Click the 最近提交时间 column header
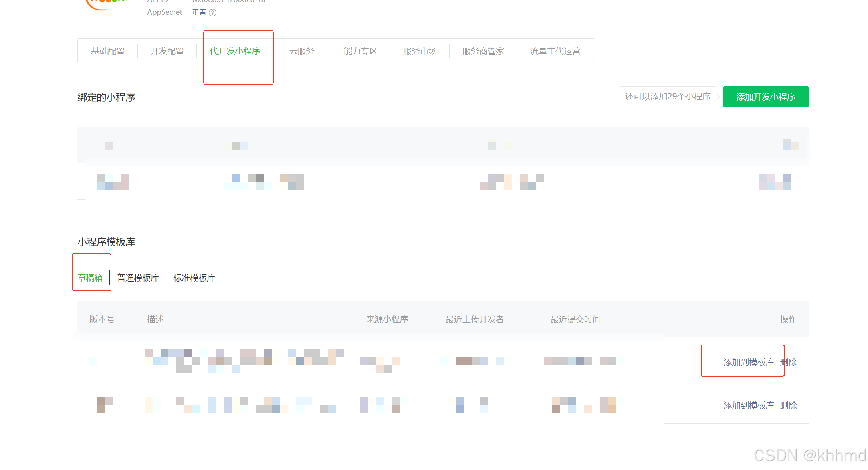The height and width of the screenshot is (470, 868). click(575, 319)
